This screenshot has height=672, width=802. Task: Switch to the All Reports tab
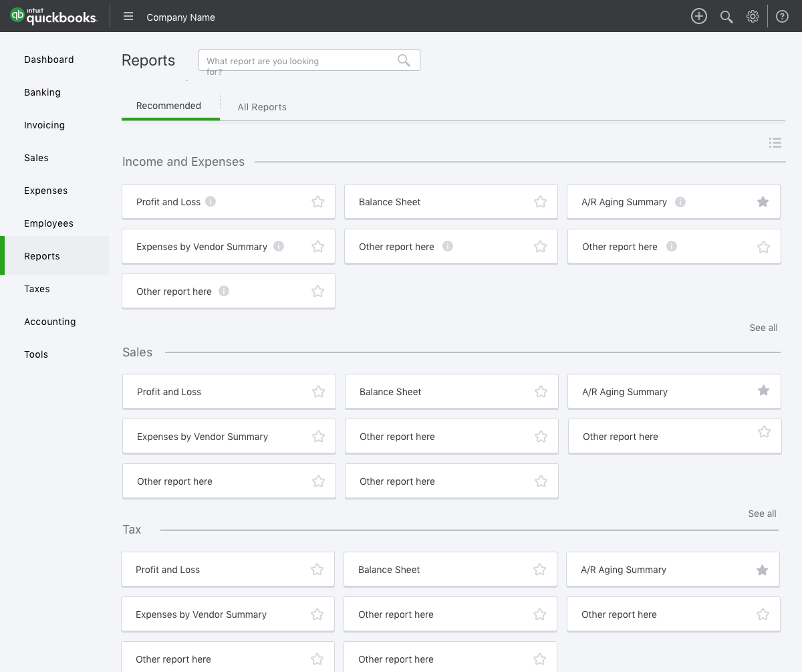(262, 107)
